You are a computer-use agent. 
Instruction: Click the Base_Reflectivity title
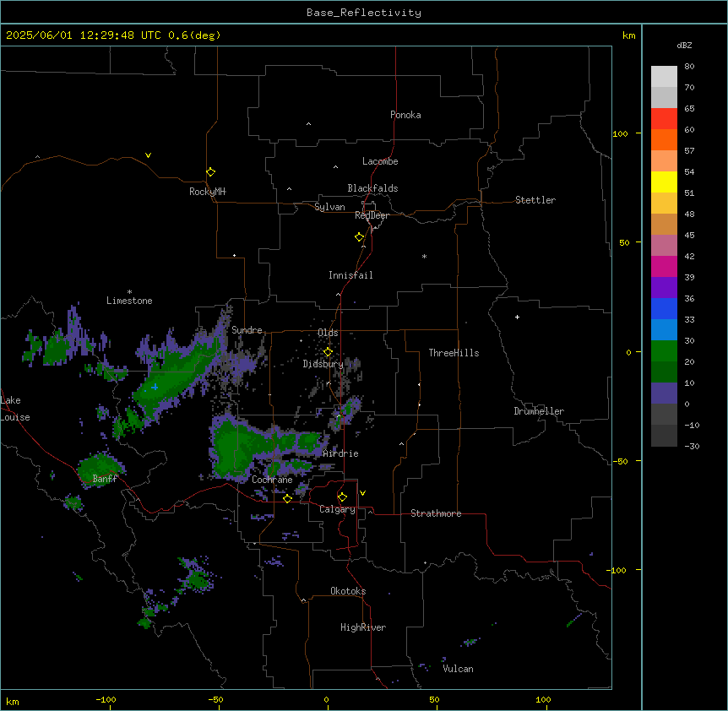[x=364, y=13]
